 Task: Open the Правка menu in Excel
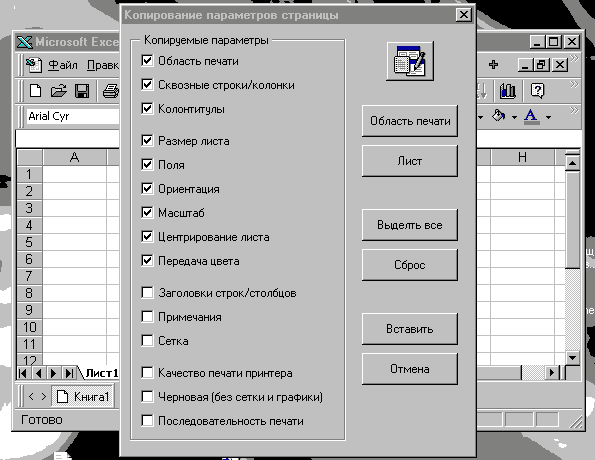pyautogui.click(x=103, y=65)
